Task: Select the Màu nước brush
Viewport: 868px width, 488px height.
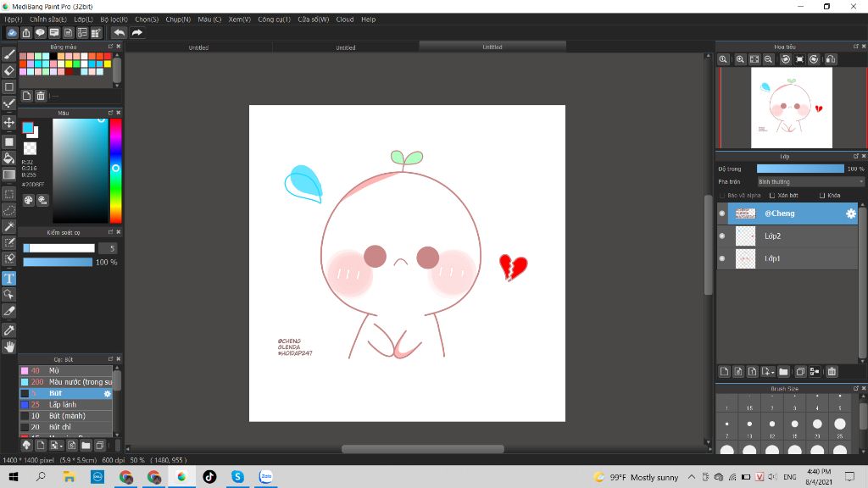Action: 66,382
